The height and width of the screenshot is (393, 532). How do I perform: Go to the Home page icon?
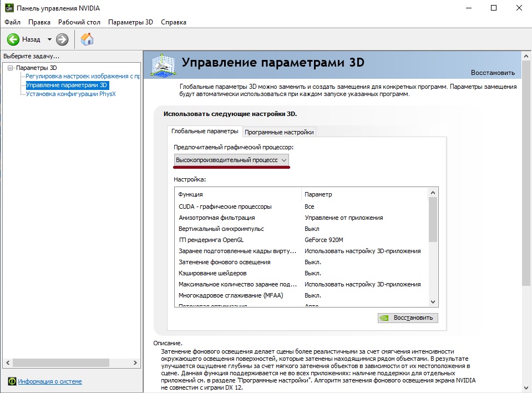coord(87,39)
